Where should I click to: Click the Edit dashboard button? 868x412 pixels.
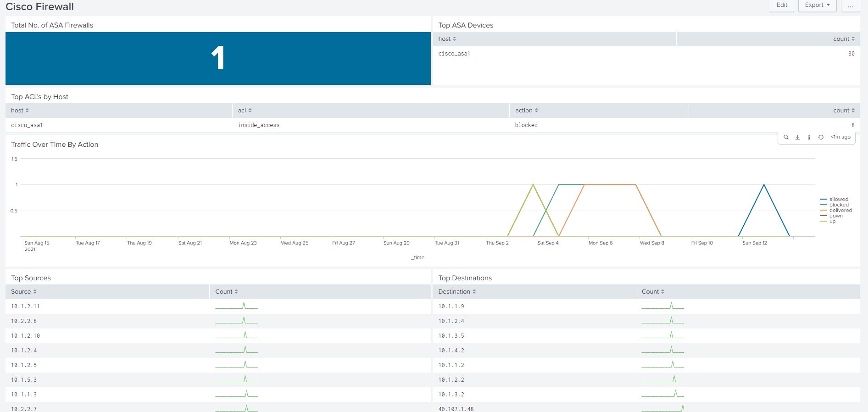point(782,5)
